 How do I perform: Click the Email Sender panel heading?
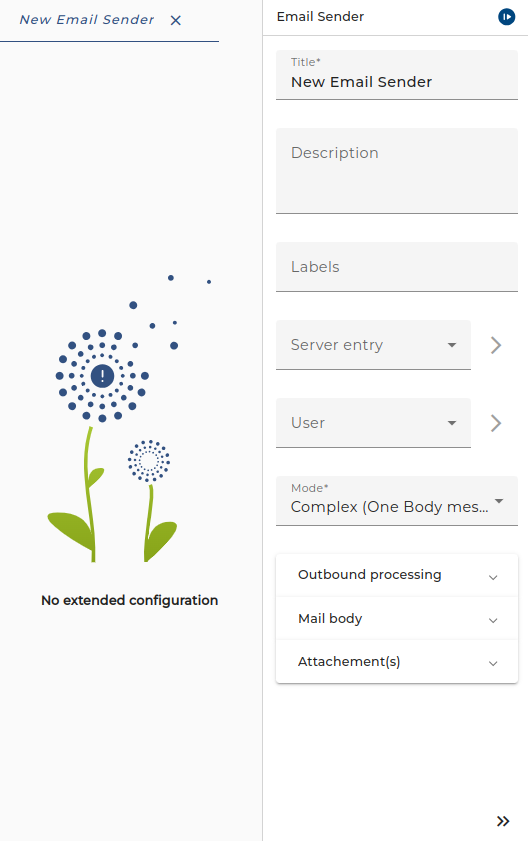(x=320, y=17)
